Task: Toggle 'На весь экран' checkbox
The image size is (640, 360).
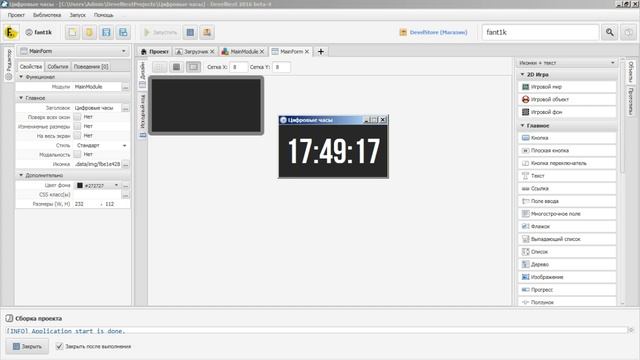Action: click(x=77, y=136)
